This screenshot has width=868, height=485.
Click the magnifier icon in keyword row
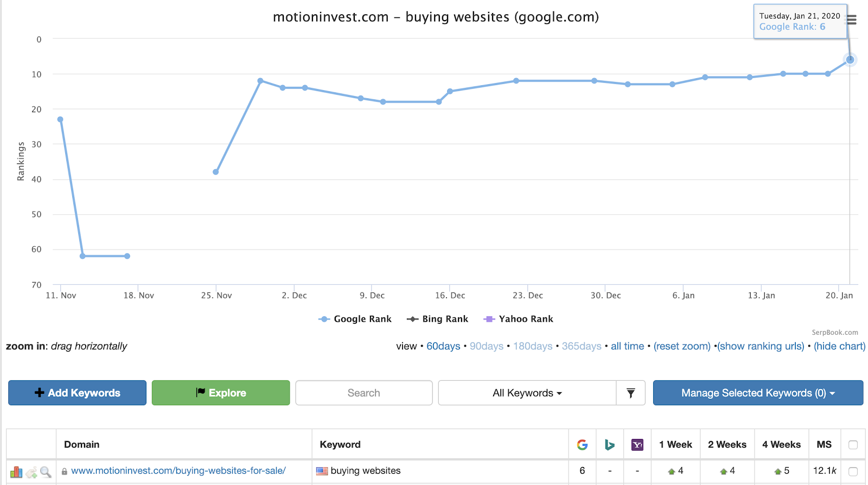(x=46, y=472)
